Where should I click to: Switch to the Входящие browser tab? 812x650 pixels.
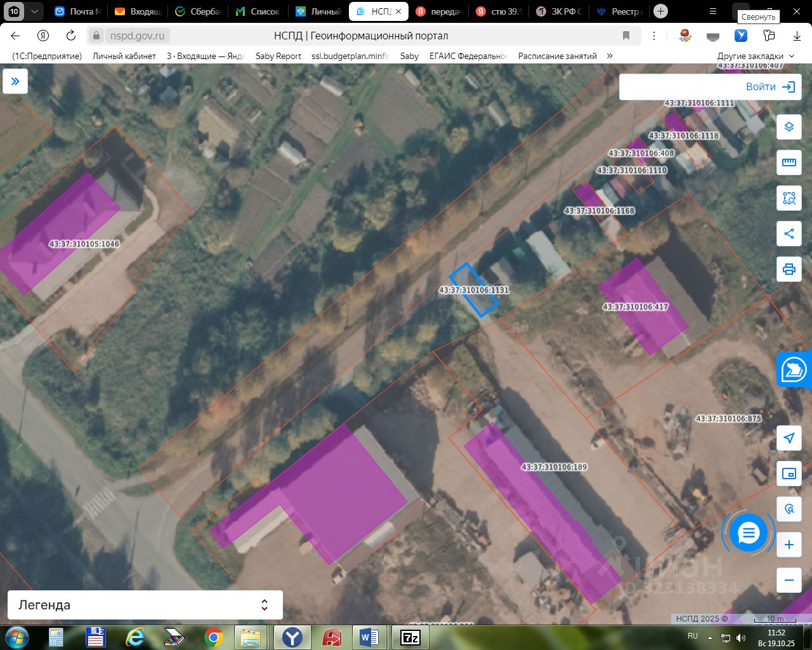coord(138,11)
